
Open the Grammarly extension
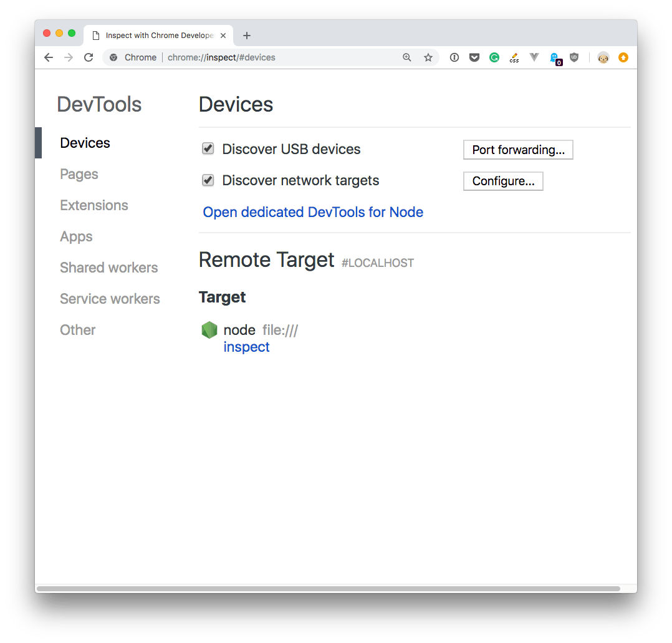pyautogui.click(x=494, y=57)
